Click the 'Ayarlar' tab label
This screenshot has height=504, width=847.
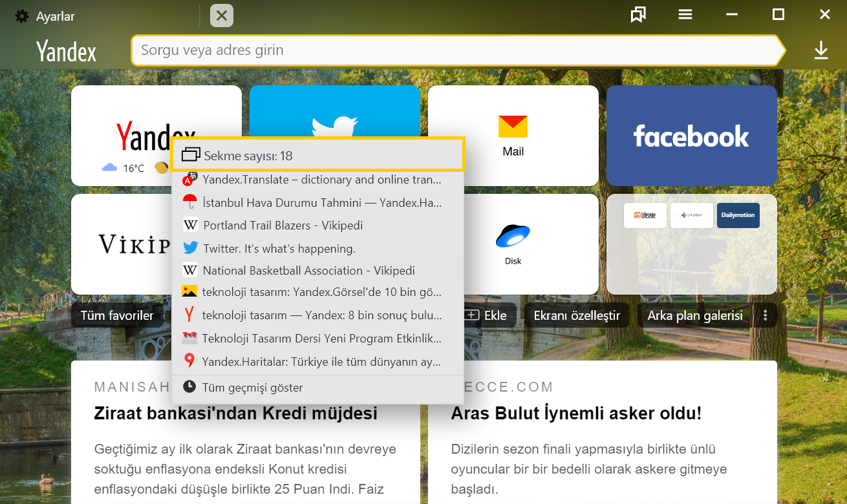point(56,16)
